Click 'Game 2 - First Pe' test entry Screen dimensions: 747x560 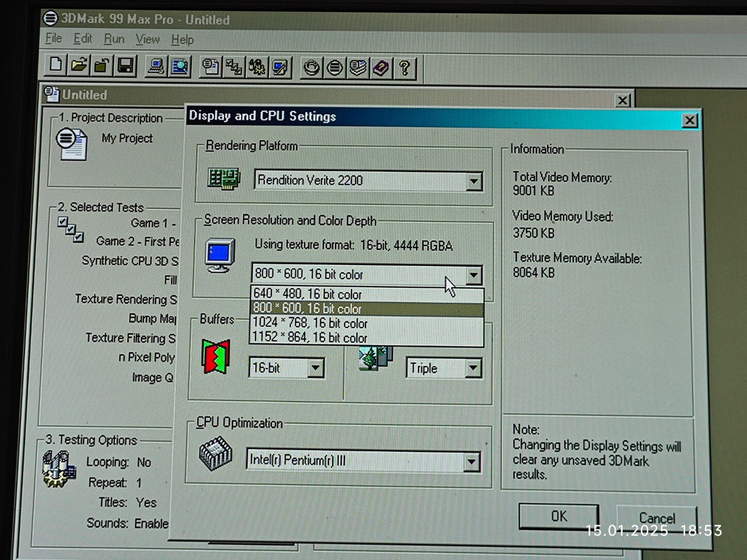138,241
